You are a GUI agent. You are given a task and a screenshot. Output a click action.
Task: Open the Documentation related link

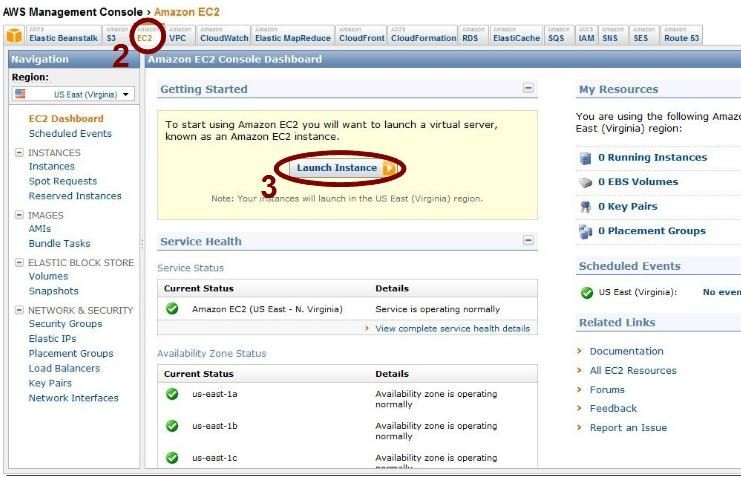point(626,351)
